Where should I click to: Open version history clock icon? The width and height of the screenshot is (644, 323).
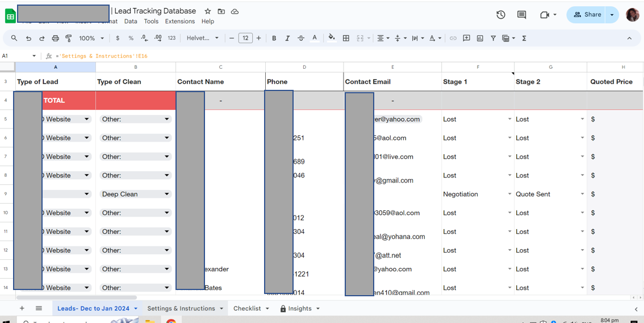click(500, 15)
